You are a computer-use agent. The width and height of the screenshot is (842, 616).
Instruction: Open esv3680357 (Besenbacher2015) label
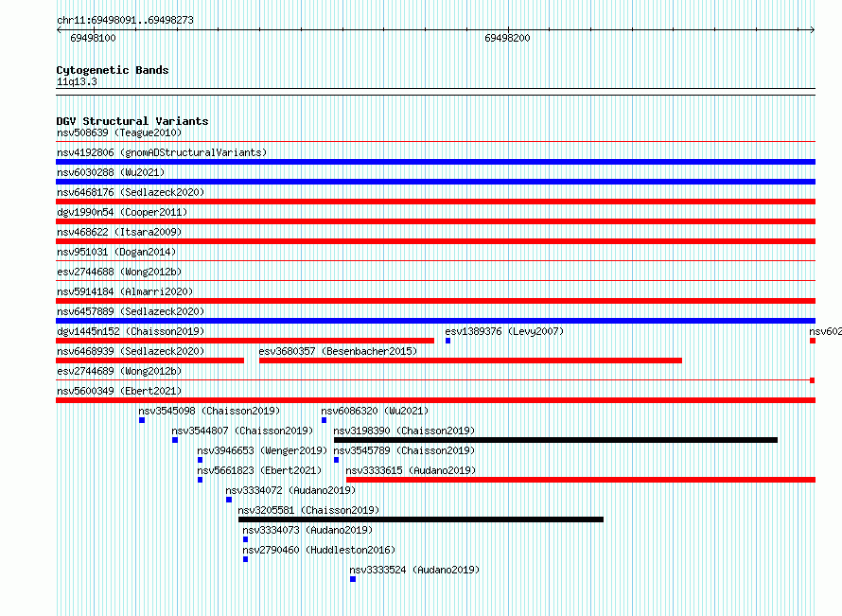click(338, 351)
